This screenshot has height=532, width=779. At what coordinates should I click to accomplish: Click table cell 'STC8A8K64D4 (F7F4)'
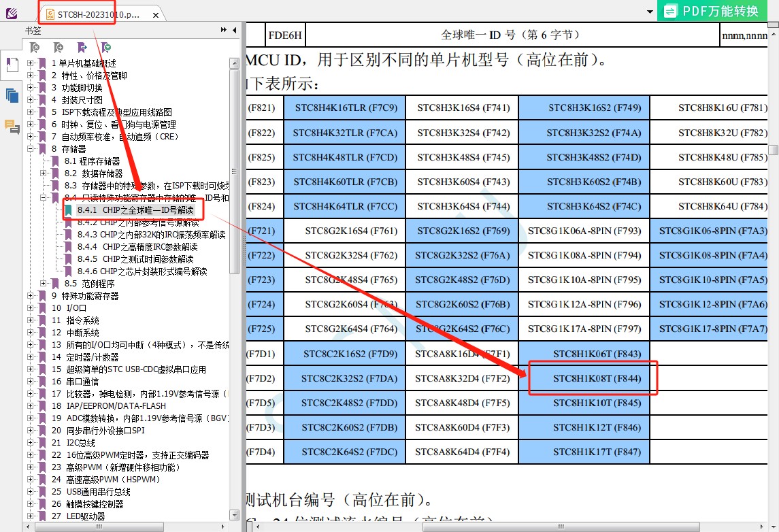(x=463, y=452)
